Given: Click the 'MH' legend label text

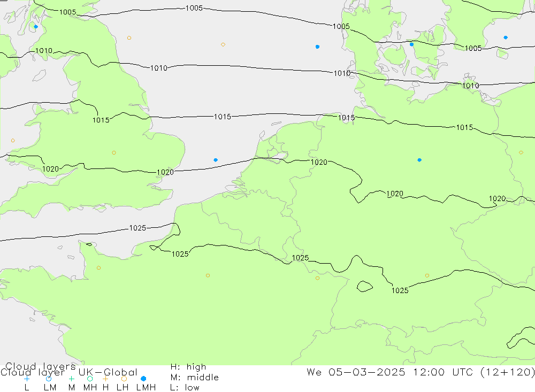Looking at the screenshot, I should (90, 388).
